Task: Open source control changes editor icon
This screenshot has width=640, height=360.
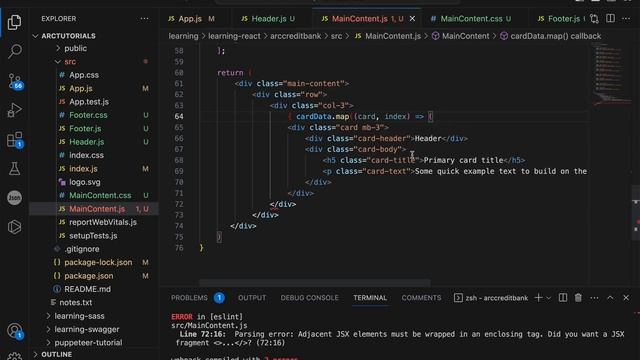Action: click(x=594, y=19)
